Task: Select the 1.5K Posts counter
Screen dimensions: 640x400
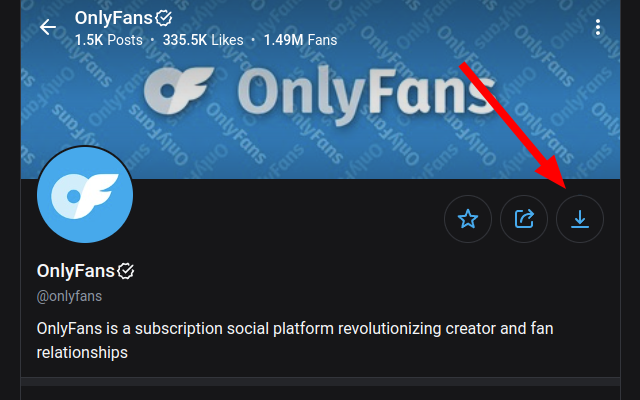Action: (109, 40)
